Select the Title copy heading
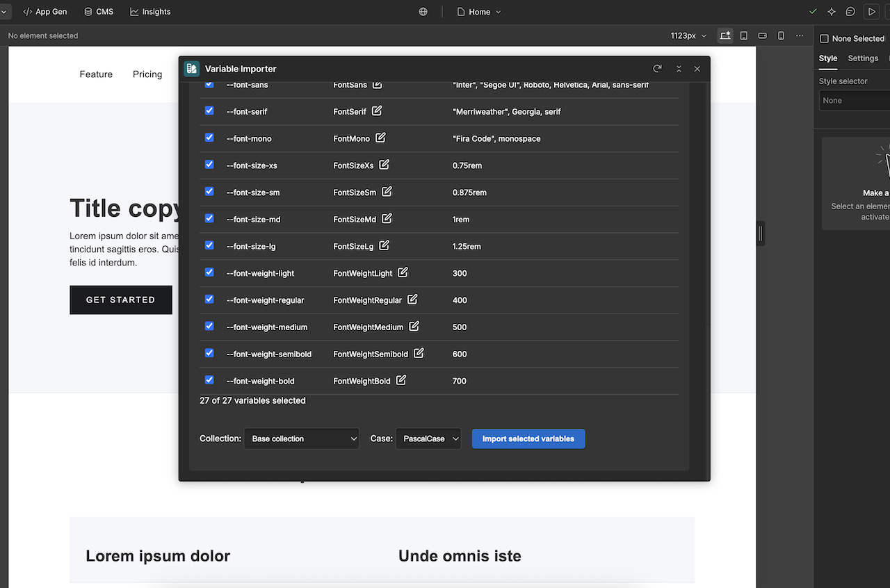The width and height of the screenshot is (890, 588). coord(126,208)
